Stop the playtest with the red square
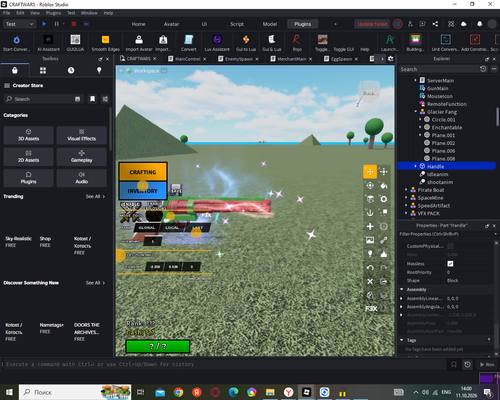The width and height of the screenshot is (500, 400). tap(74, 24)
